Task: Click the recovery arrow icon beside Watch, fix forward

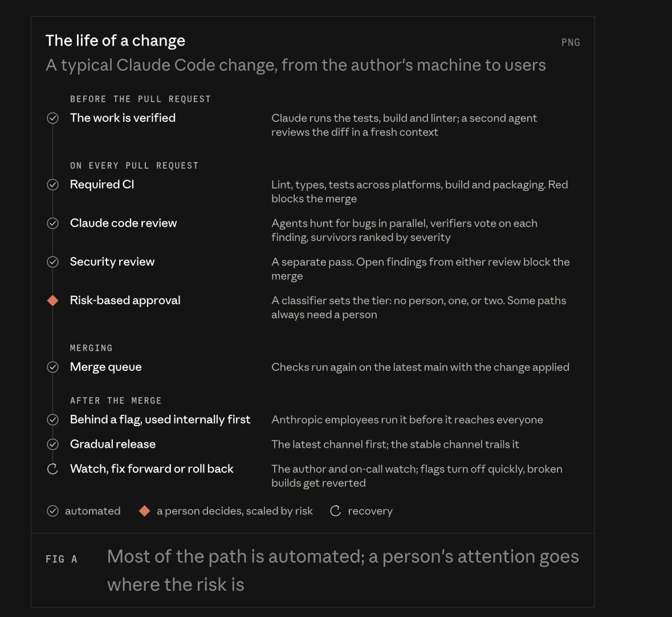Action: point(52,469)
